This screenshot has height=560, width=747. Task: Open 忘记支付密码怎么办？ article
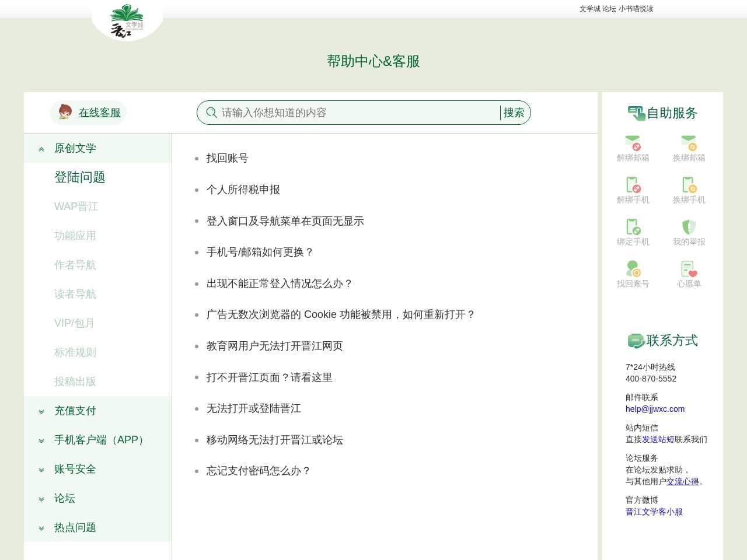259,471
